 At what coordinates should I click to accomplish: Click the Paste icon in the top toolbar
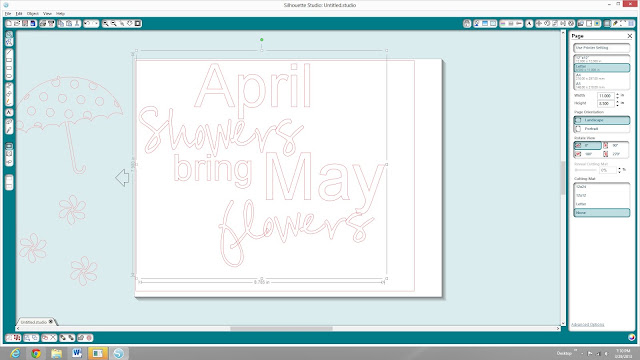click(69, 24)
